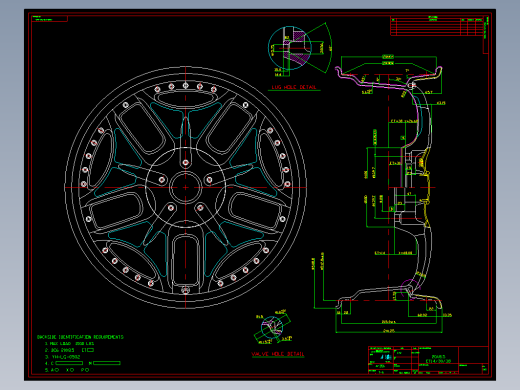
Task: Select the valve hole at the wheel bottom
Action: 185,289
